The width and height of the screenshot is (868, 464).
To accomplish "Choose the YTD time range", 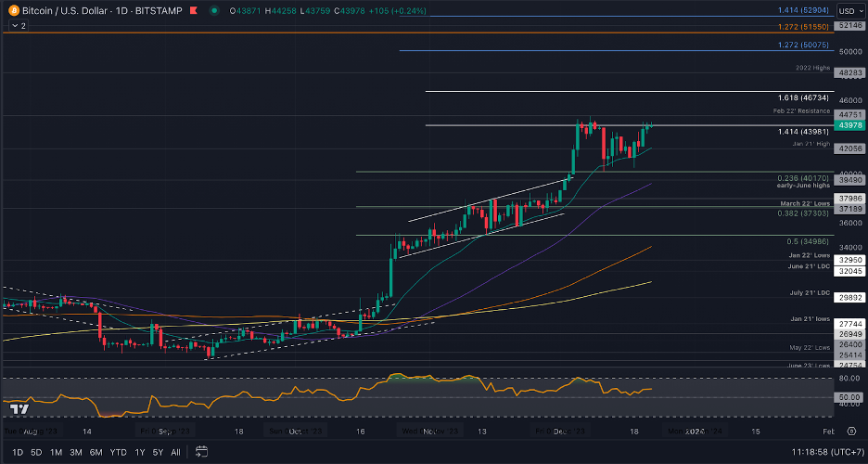I will pyautogui.click(x=118, y=452).
